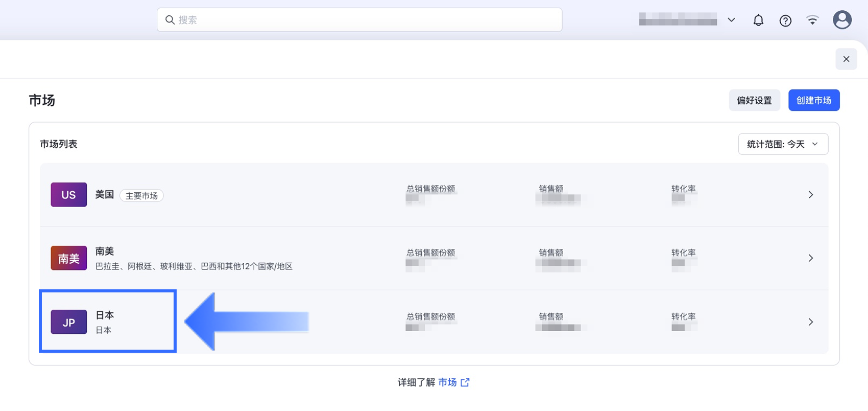Expand the 日本 market row chevron
The height and width of the screenshot is (411, 868).
pyautogui.click(x=811, y=322)
